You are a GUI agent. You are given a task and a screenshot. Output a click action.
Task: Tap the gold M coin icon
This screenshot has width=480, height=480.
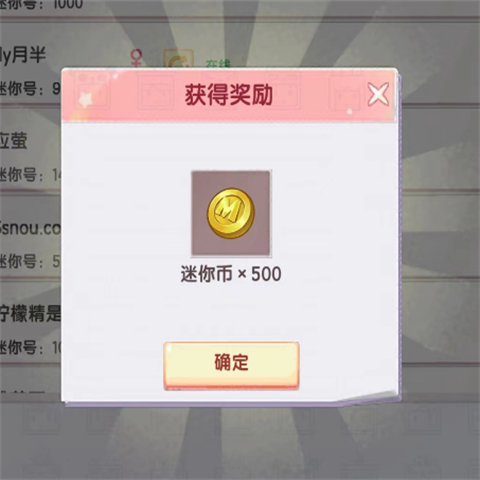tap(231, 213)
